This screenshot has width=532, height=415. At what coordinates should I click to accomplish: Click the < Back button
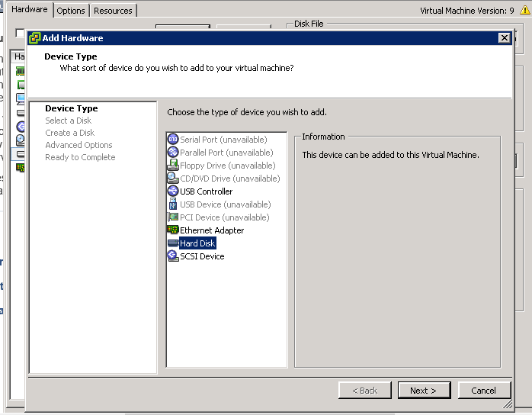(x=365, y=391)
